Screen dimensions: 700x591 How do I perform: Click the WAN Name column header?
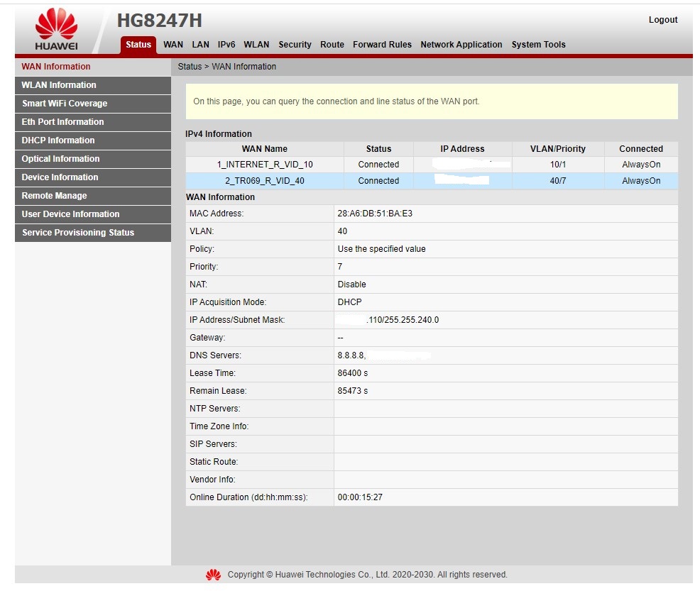click(x=265, y=149)
